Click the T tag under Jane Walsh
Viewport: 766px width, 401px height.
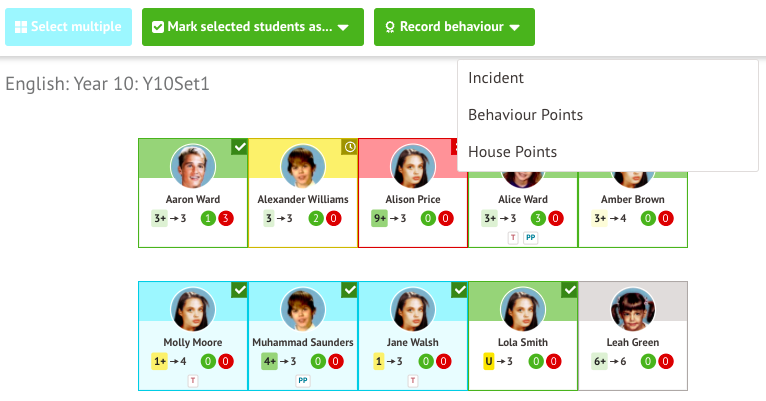pos(413,380)
